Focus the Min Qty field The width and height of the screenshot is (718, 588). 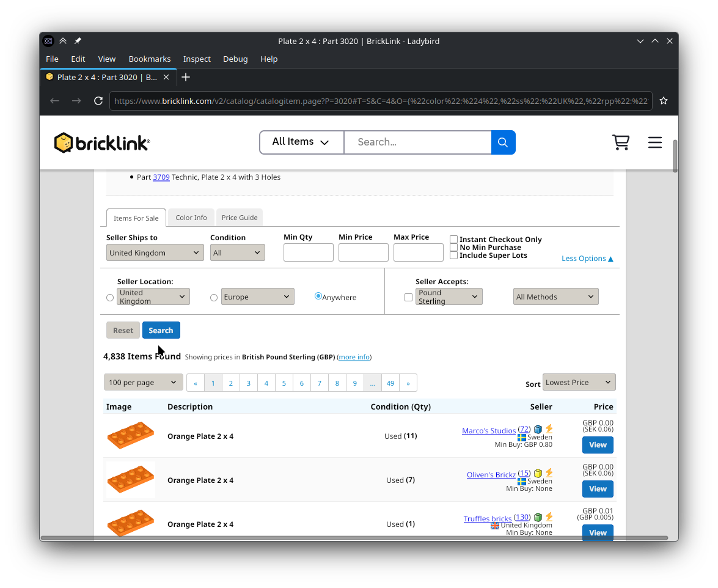tap(308, 252)
